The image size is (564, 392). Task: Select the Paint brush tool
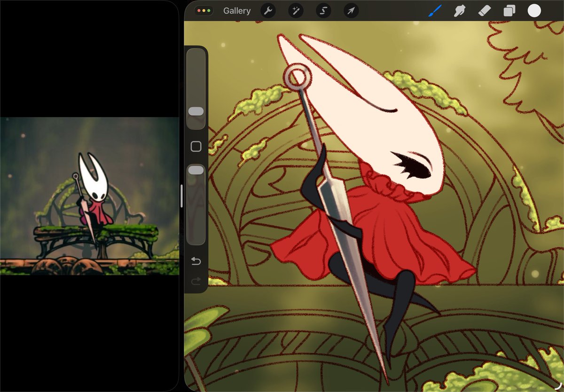click(435, 11)
